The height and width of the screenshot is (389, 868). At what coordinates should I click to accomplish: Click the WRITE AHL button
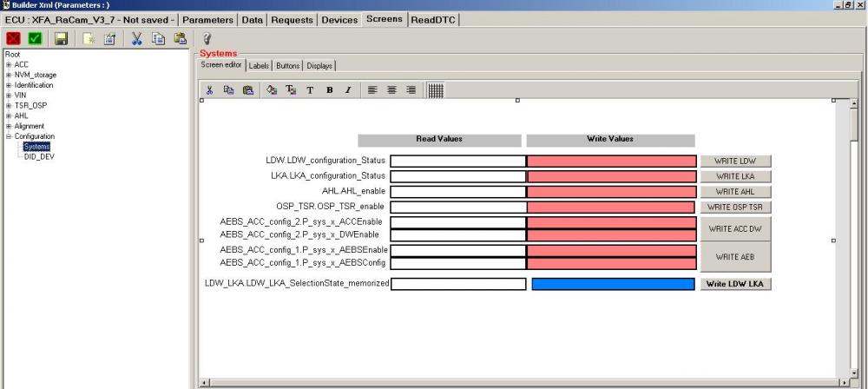tap(735, 192)
